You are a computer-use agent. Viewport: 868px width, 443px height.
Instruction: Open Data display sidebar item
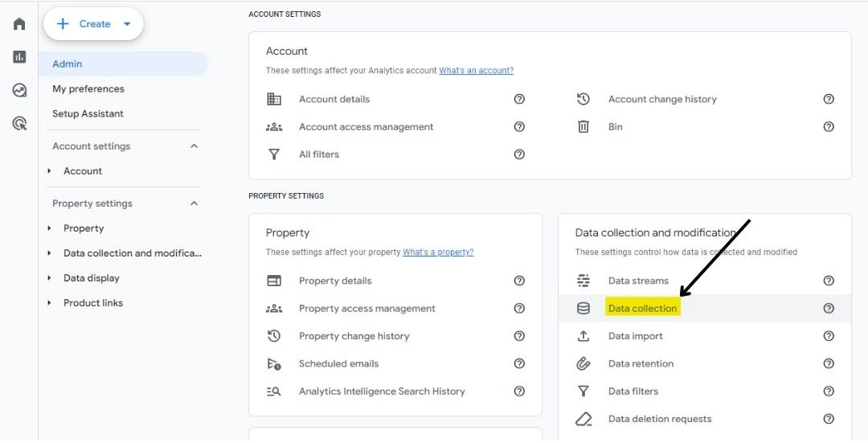92,278
